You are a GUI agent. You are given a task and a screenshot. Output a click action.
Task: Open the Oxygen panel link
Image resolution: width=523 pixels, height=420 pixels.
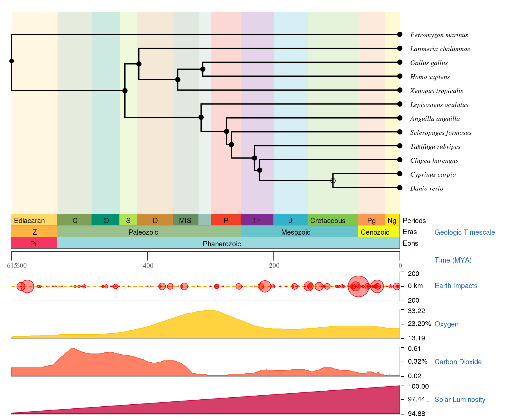click(446, 324)
